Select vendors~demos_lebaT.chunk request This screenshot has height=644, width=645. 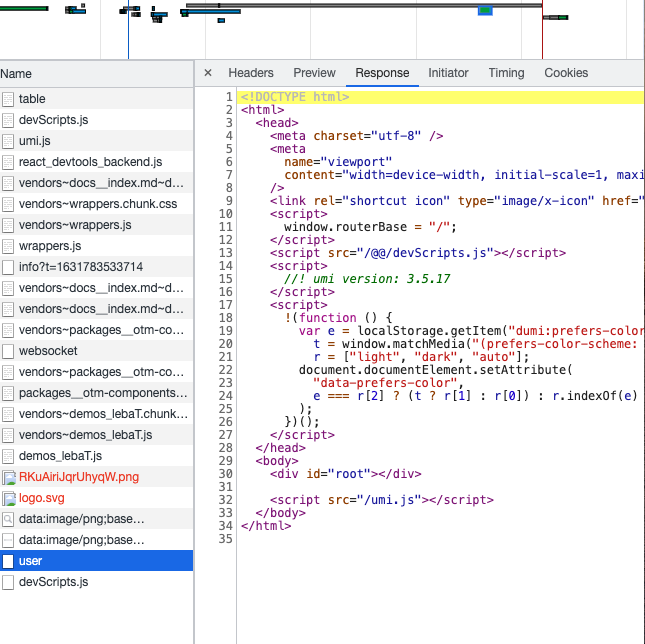coord(96,413)
